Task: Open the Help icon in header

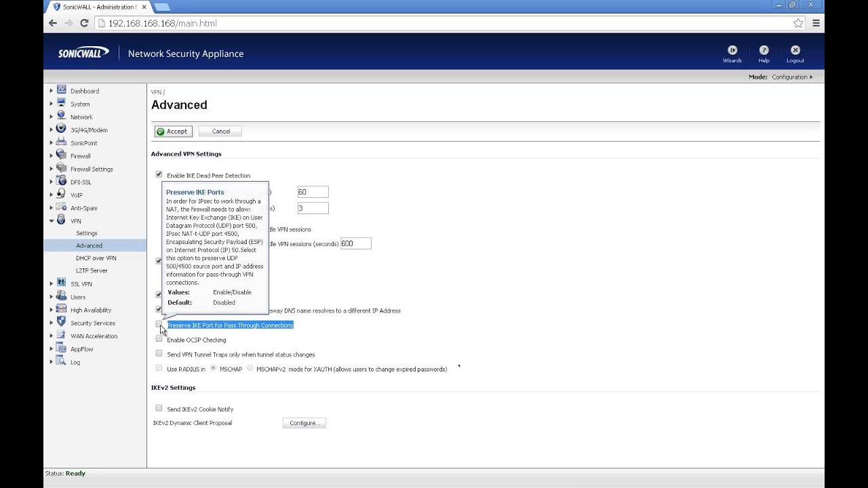Action: coord(764,50)
